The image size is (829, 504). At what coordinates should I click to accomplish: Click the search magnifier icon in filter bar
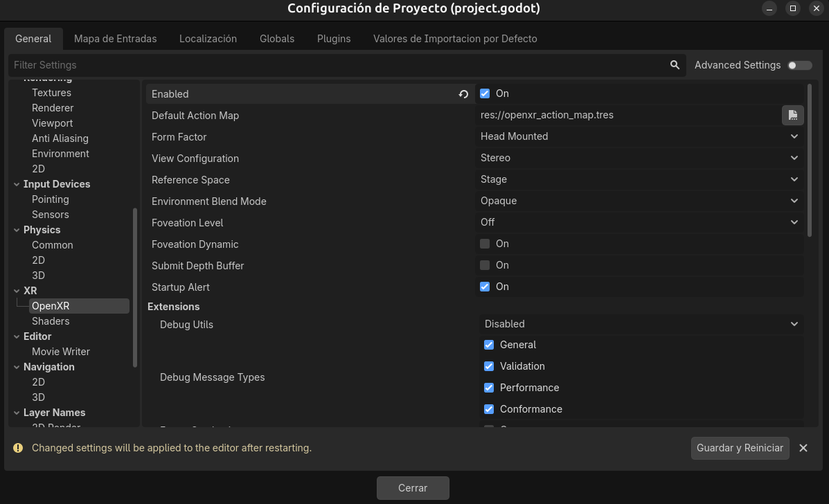[x=675, y=65]
